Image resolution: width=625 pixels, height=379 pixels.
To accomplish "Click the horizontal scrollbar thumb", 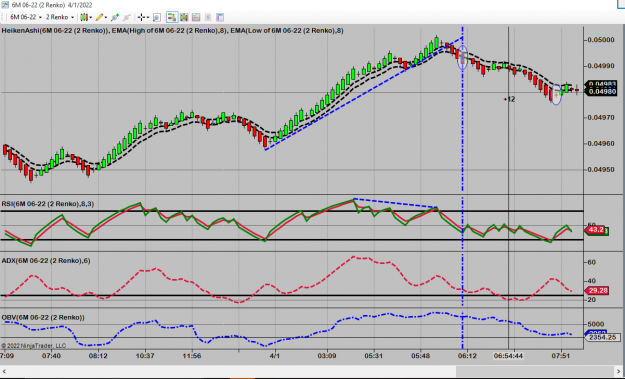I will pyautogui.click(x=535, y=371).
